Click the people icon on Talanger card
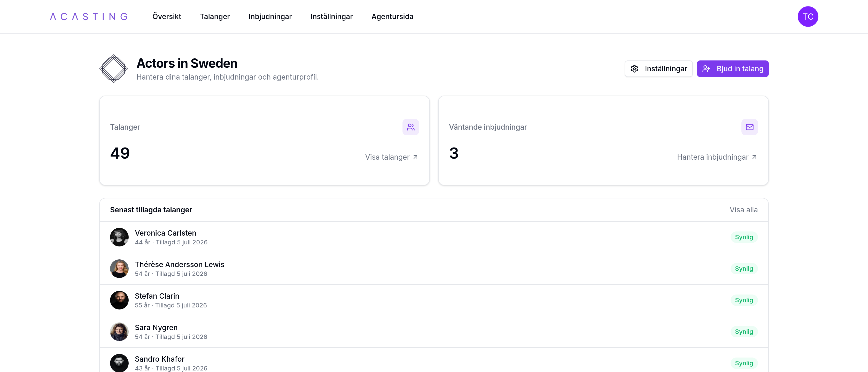Screen dimensions: 868x372 (410, 127)
